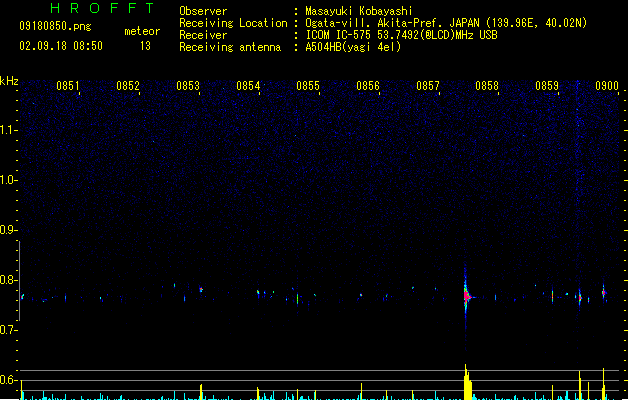Image resolution: width=629 pixels, height=400 pixels.
Task: Click the HROFFT title text
Action: (102, 8)
